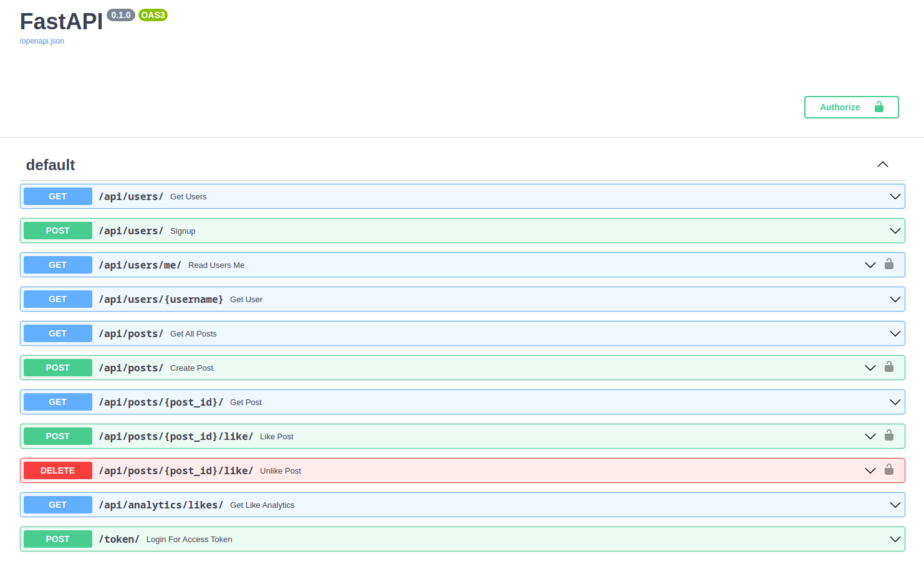This screenshot has height=577, width=924.
Task: Click the default section heading
Action: [x=51, y=165]
